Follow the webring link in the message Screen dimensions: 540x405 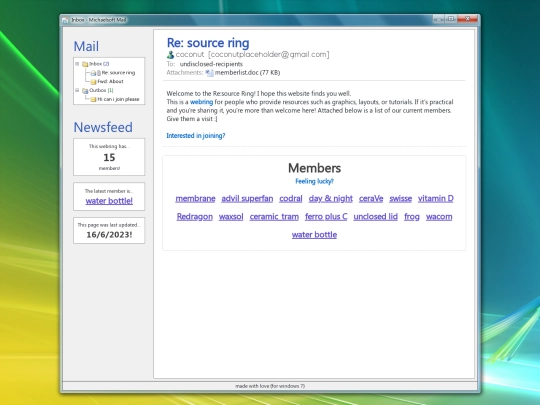[x=201, y=102]
